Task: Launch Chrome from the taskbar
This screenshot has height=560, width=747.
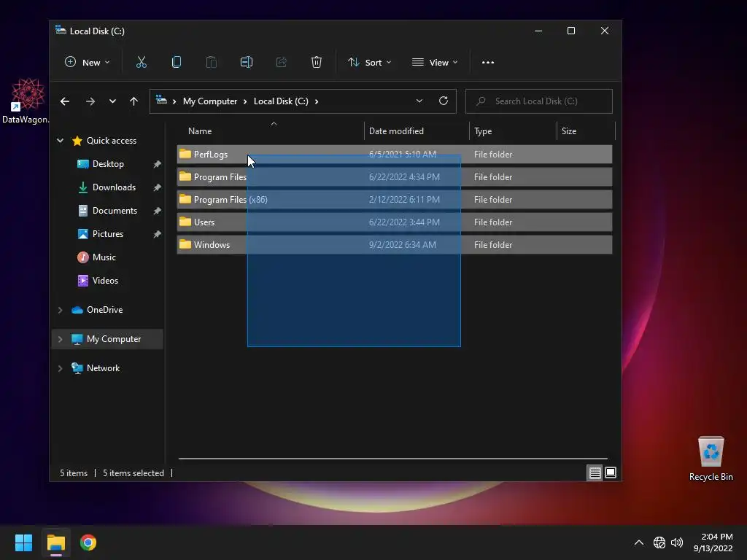Action: 88,542
